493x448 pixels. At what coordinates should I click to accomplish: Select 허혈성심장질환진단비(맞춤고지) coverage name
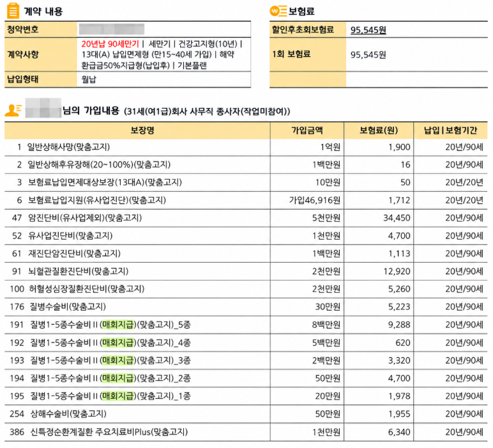pos(86,289)
